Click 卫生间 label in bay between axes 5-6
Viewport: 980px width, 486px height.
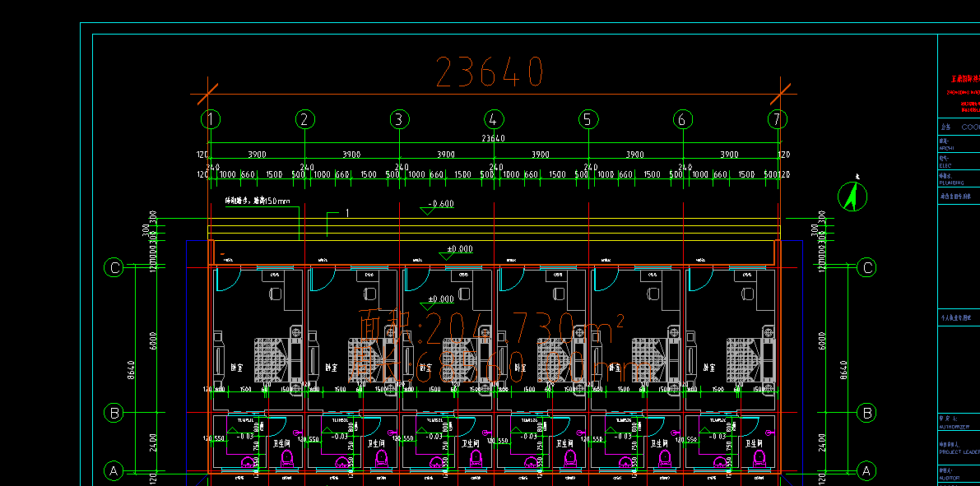pyautogui.click(x=661, y=443)
